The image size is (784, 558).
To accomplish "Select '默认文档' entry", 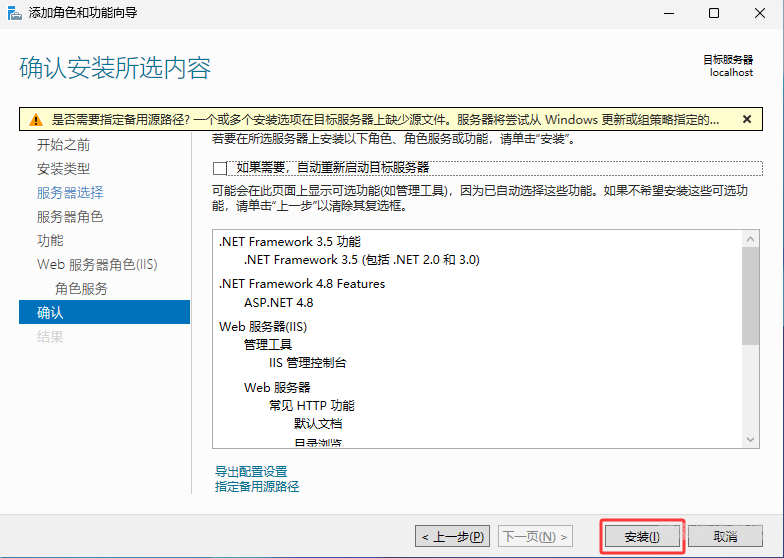I will [x=318, y=424].
